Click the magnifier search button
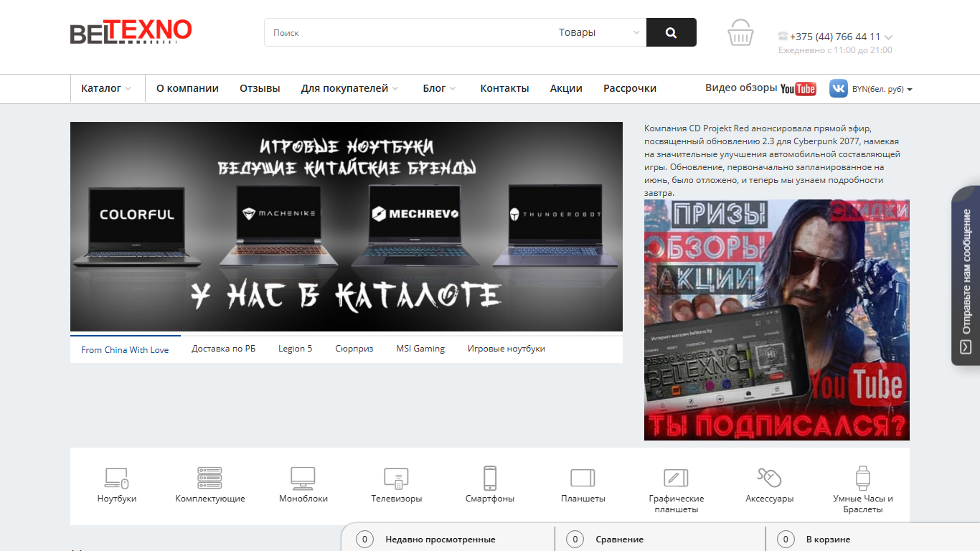The height and width of the screenshot is (551, 980). click(672, 32)
